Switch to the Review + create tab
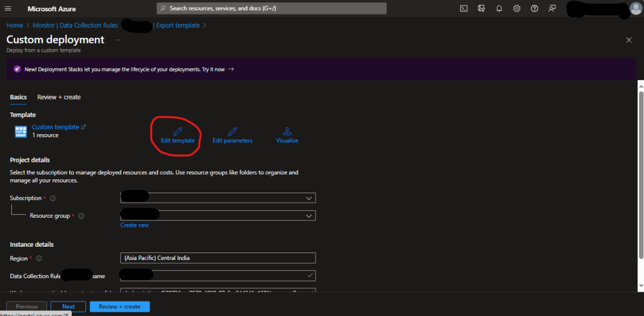Viewport: 644px width, 316px height. click(58, 97)
